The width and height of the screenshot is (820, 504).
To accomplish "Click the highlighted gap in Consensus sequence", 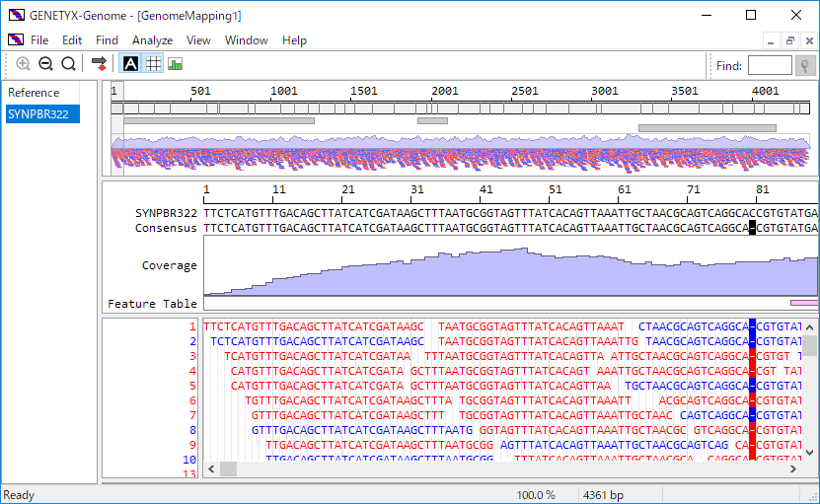I will (752, 228).
